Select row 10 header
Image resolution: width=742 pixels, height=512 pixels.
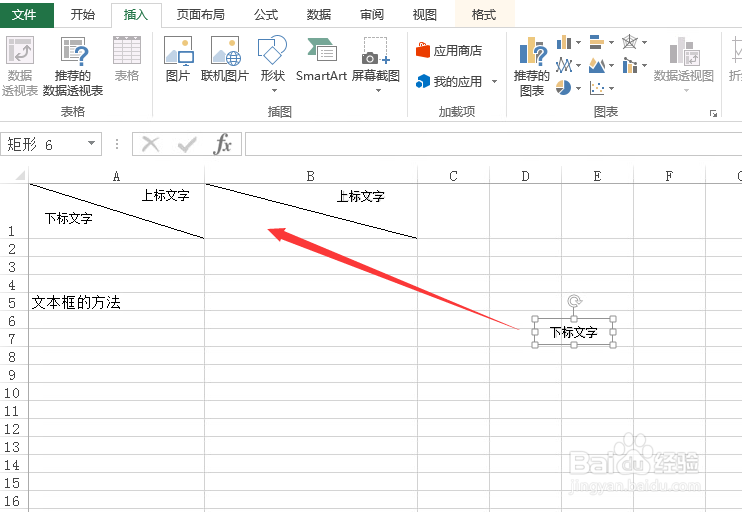[x=13, y=393]
